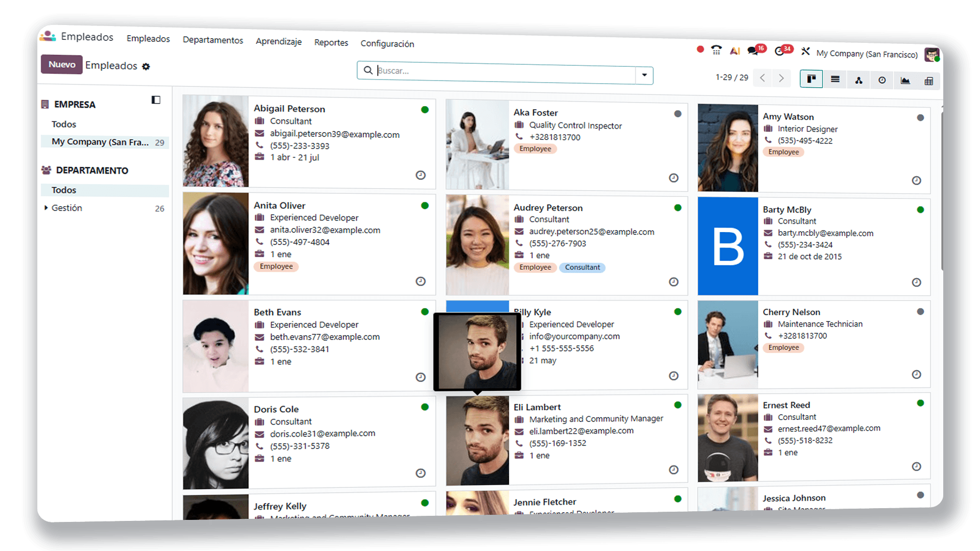Open the AI assistant icon
980x551 pixels.
[x=735, y=51]
